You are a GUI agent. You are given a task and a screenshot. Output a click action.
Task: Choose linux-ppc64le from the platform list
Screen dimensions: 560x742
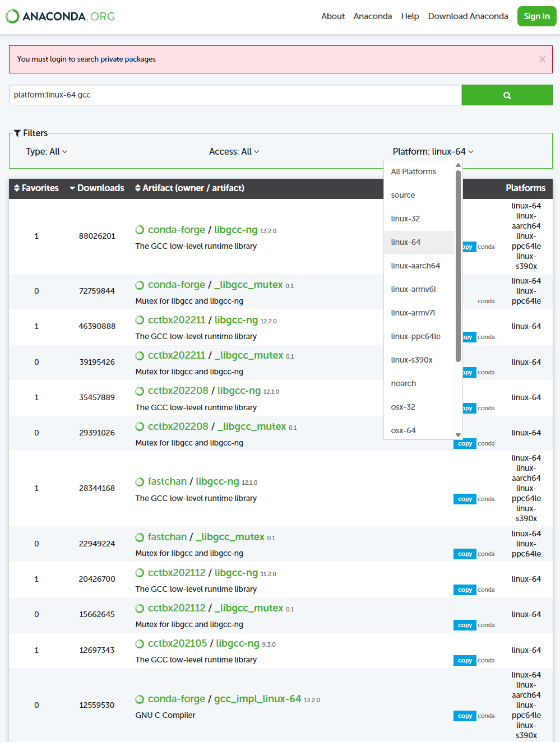pos(419,336)
